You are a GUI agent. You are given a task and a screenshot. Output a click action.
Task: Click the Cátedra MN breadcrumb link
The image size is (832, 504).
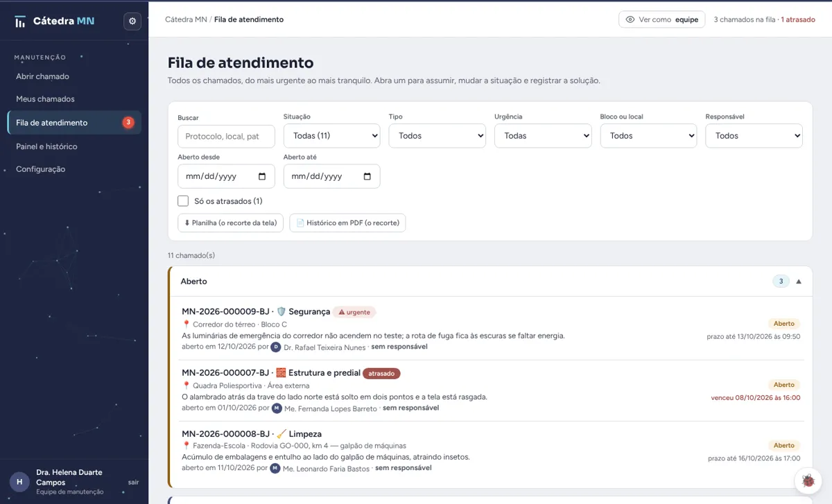[186, 19]
